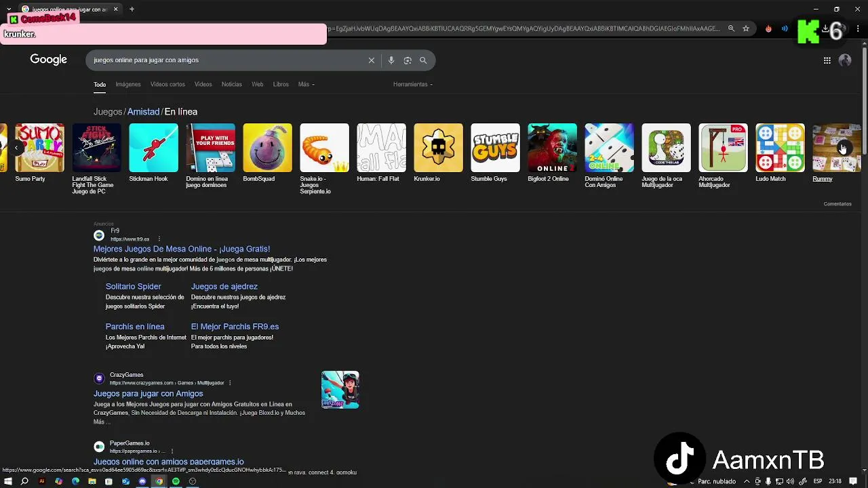This screenshot has width=868, height=488.
Task: Select the Ahorcado Multijugador thumbnail
Action: [x=724, y=148]
